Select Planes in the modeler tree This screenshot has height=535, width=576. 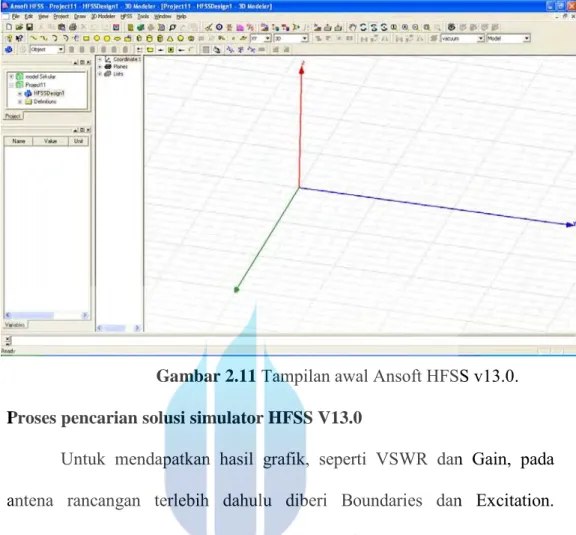(x=120, y=67)
